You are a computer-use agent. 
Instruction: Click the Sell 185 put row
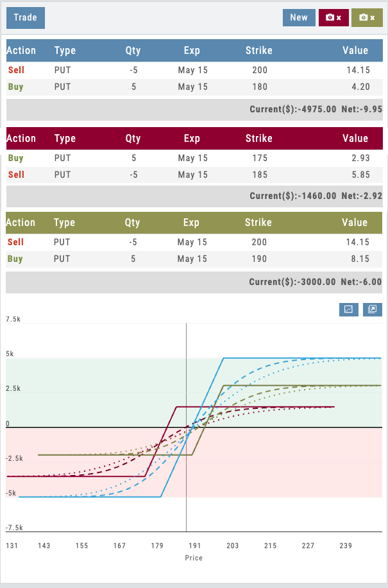point(194,175)
